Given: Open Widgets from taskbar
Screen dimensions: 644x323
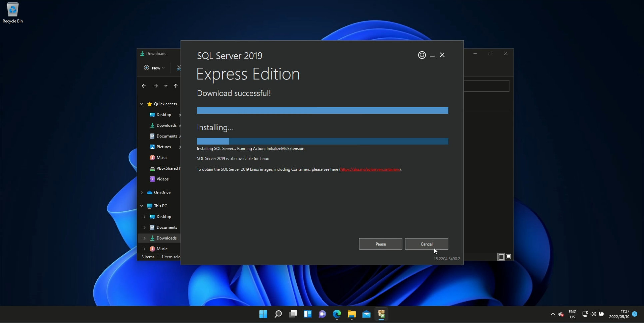Looking at the screenshot, I should click(308, 314).
